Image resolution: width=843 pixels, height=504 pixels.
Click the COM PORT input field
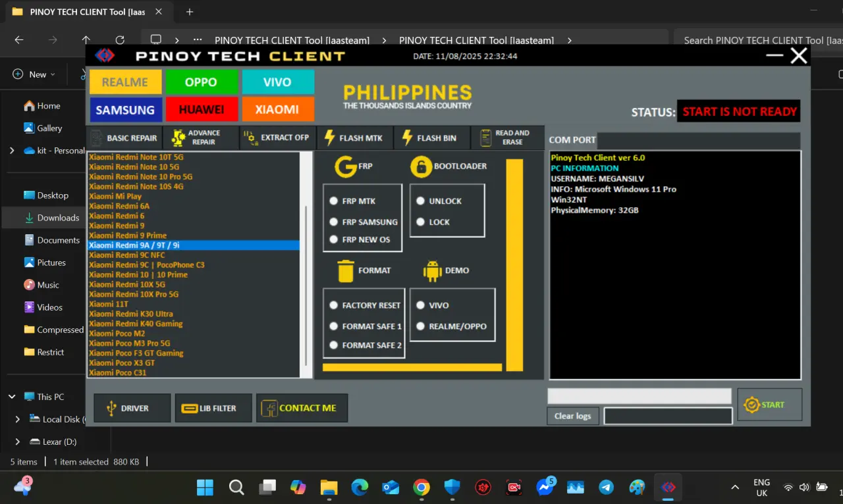click(x=699, y=140)
